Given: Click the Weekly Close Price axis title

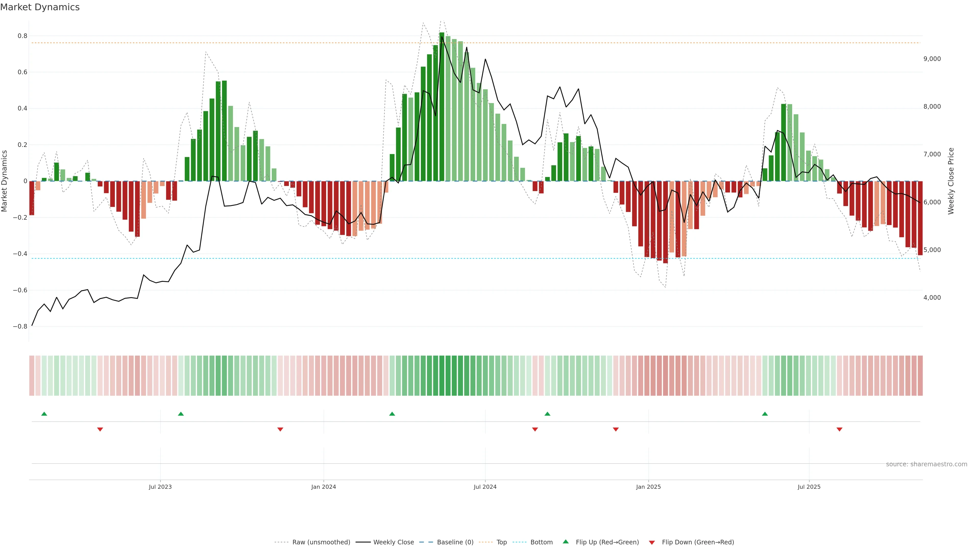Looking at the screenshot, I should click(x=951, y=181).
